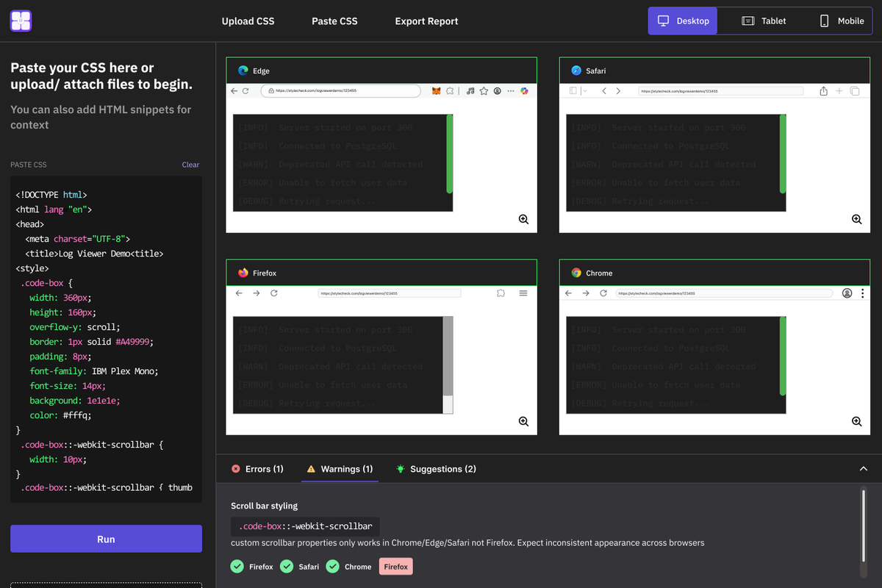Zoom into the Chrome preview
Image resolution: width=882 pixels, height=588 pixels.
point(856,421)
